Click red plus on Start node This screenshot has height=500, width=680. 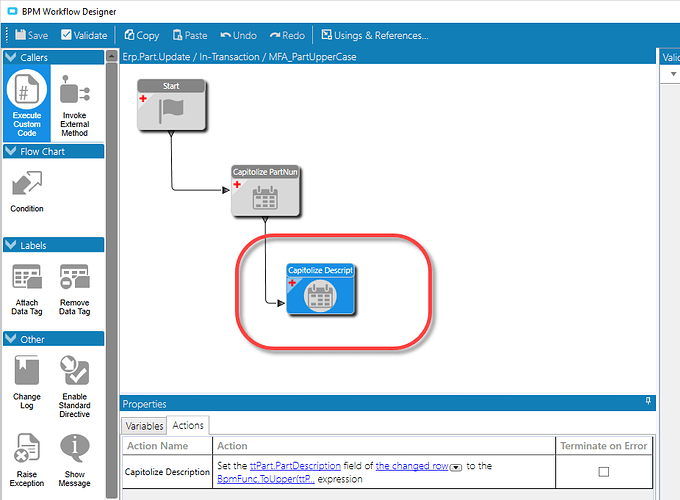pyautogui.click(x=143, y=98)
